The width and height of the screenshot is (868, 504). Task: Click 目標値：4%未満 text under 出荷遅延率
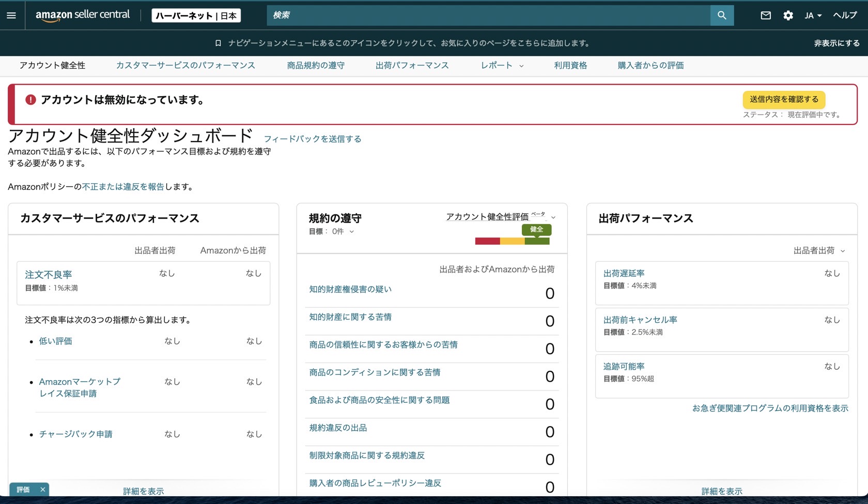(x=630, y=286)
